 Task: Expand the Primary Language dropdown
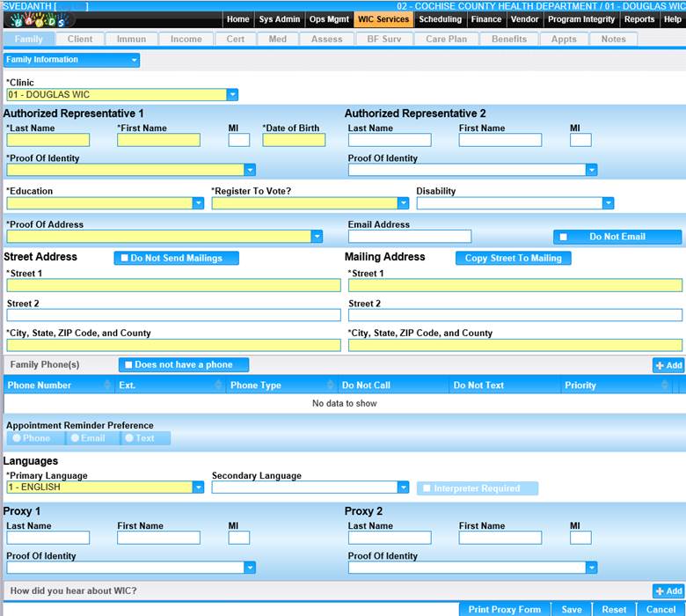click(198, 488)
